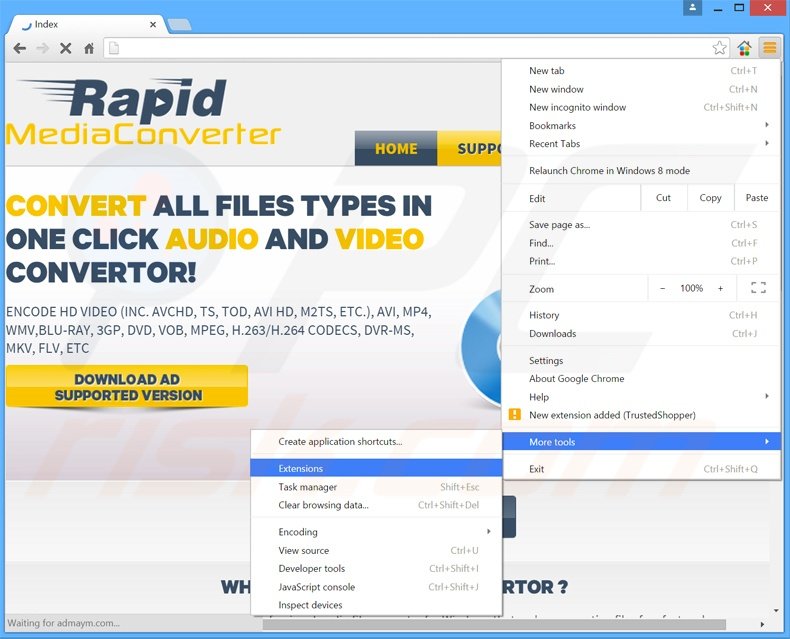Expand the Bookmarks submenu
790x639 pixels.
[x=641, y=125]
